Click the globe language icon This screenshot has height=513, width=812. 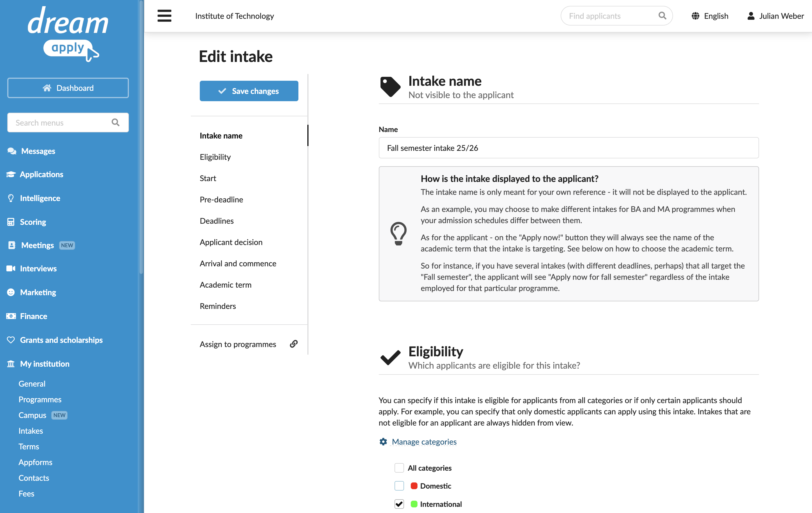click(x=695, y=16)
